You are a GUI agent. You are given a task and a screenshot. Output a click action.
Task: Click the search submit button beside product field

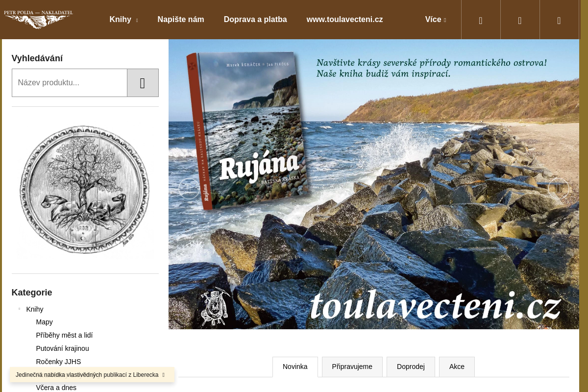143,83
